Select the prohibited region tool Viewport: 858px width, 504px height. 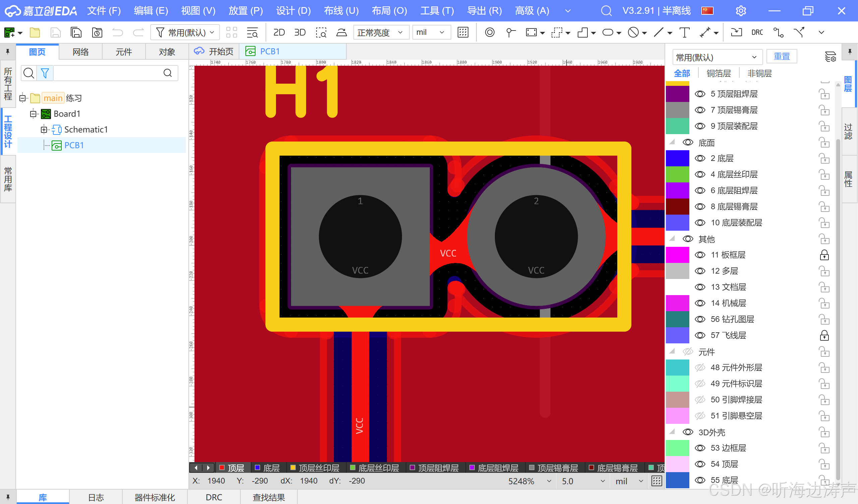coord(633,32)
